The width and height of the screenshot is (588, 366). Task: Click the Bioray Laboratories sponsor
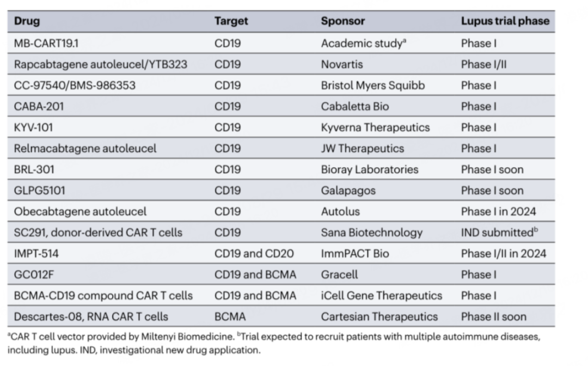(370, 169)
